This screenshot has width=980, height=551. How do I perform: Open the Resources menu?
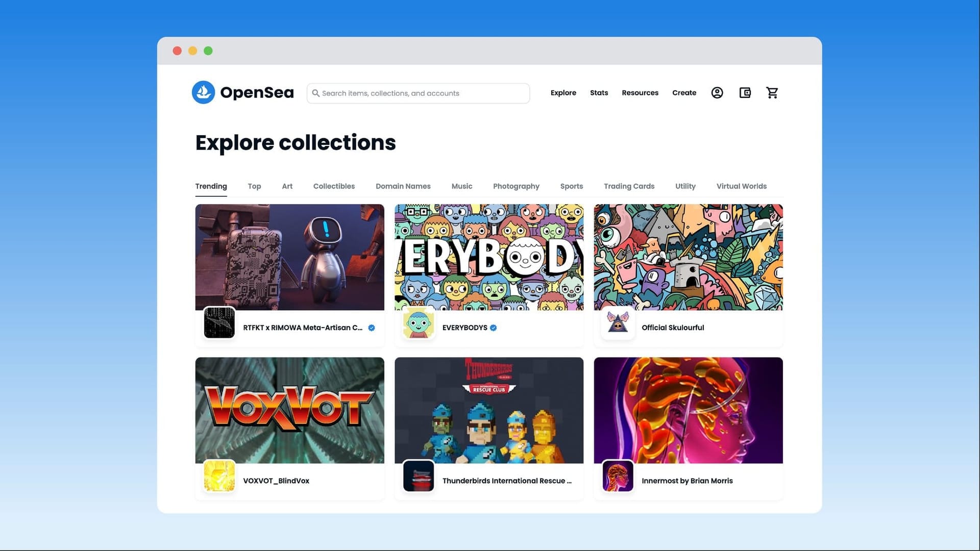[640, 93]
